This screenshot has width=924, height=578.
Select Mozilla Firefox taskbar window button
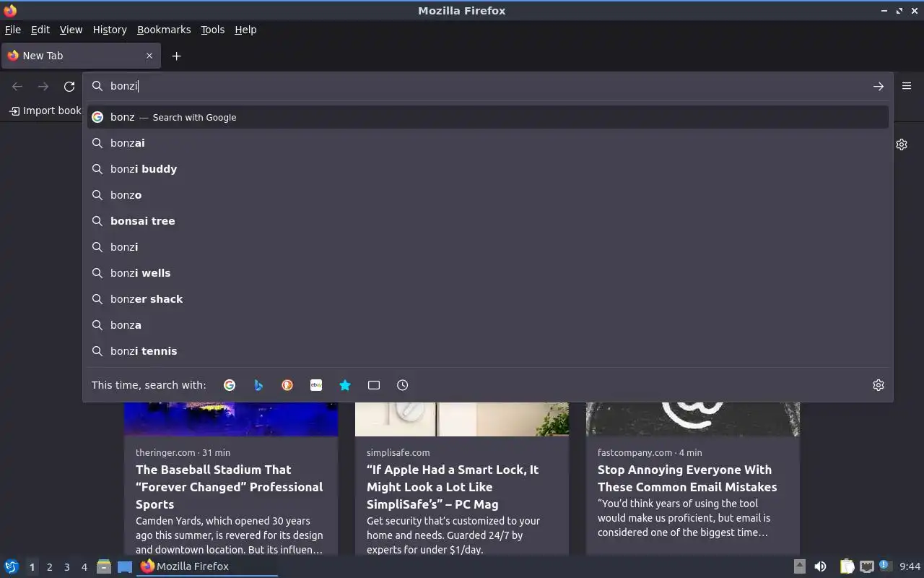pyautogui.click(x=207, y=566)
